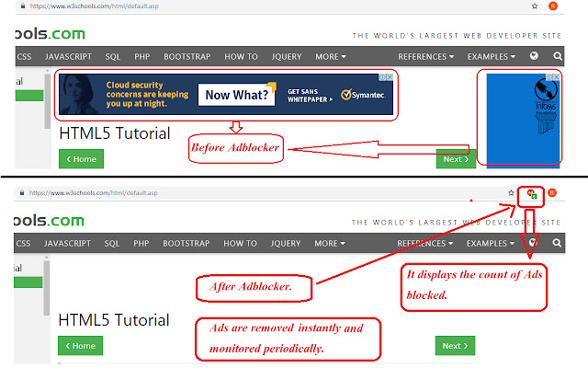Open SQL in bottom screenshot navbar
The image size is (588, 368).
click(x=112, y=243)
